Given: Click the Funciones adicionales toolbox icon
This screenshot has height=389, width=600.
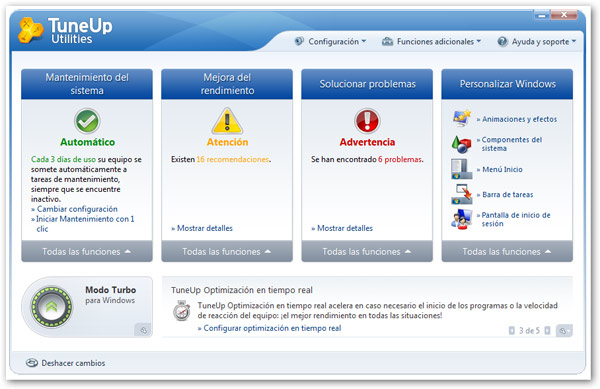Looking at the screenshot, I should click(387, 41).
